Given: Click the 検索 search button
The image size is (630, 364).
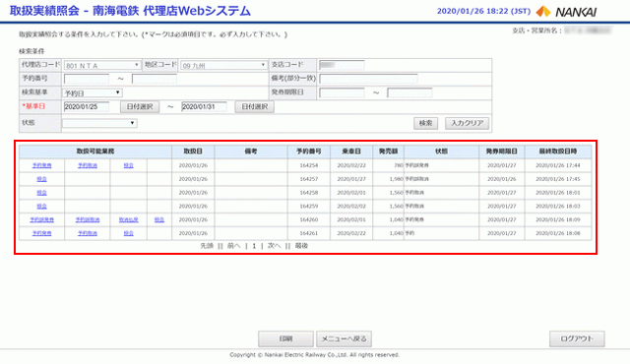Looking at the screenshot, I should (425, 123).
